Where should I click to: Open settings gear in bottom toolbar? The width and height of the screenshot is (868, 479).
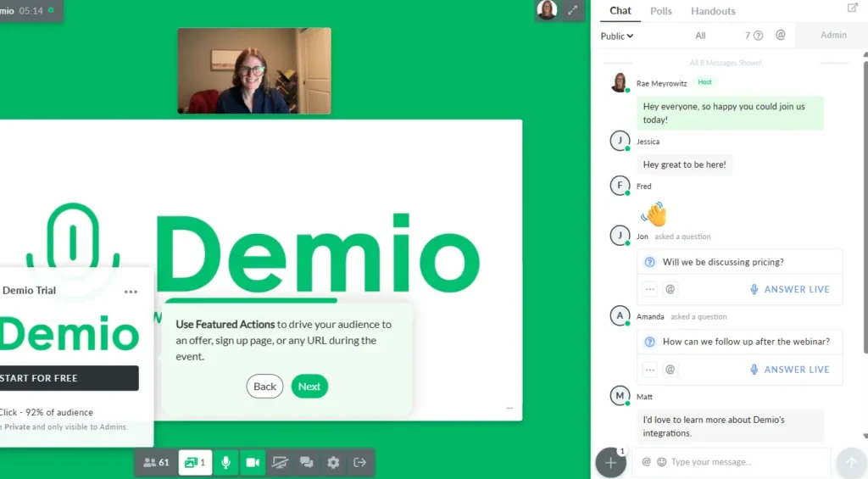[333, 462]
